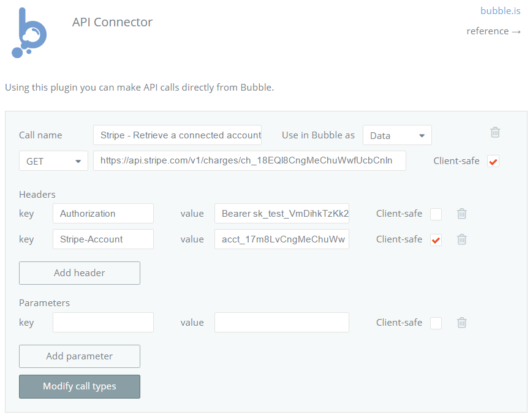
Task: Enable Client-safe for Authorization header
Action: click(436, 214)
